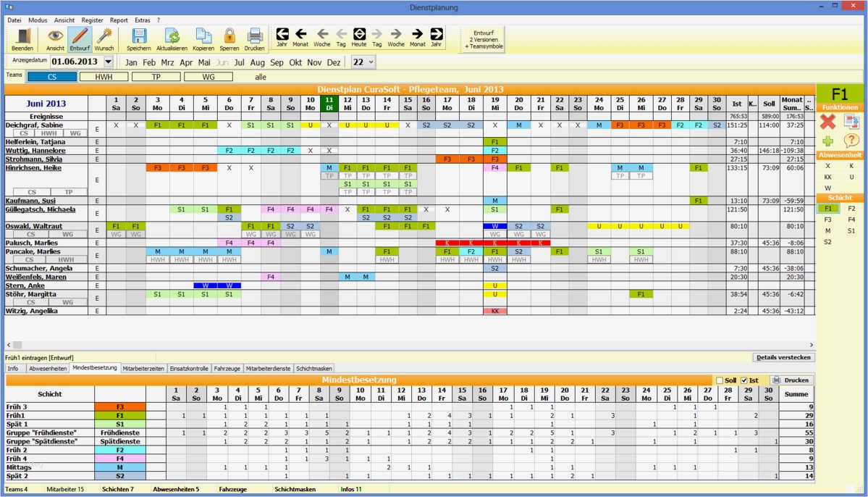Switch to Entwurf mode with the pencil icon

80,36
